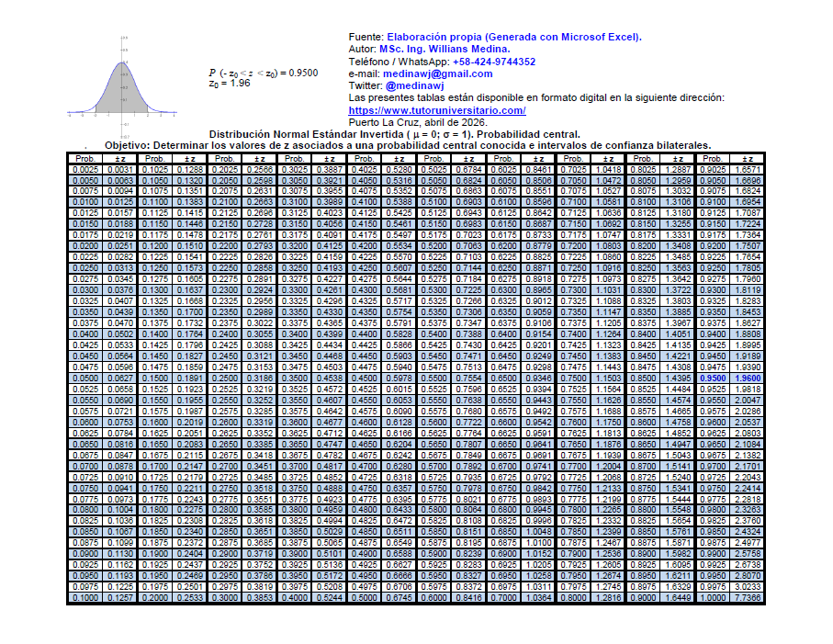The image size is (833, 644).
Task: Click the z0 = 1.96 result text
Action: pyautogui.click(x=229, y=84)
